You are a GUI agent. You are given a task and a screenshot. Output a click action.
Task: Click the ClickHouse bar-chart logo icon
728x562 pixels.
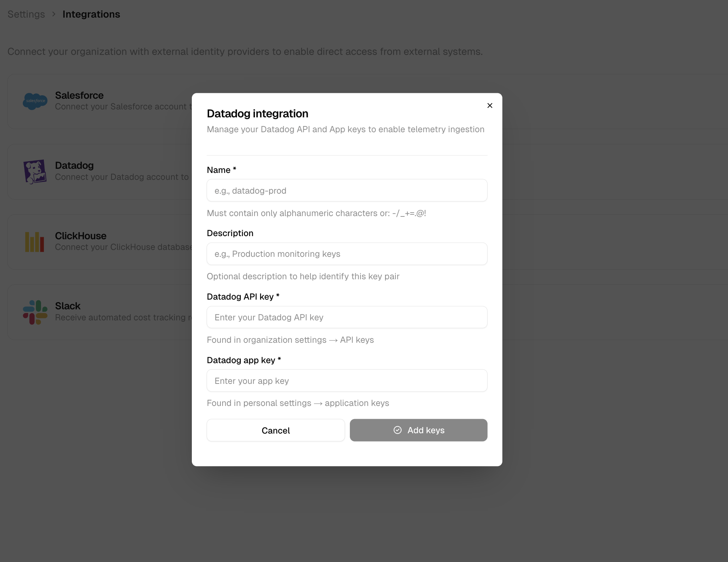(x=35, y=242)
